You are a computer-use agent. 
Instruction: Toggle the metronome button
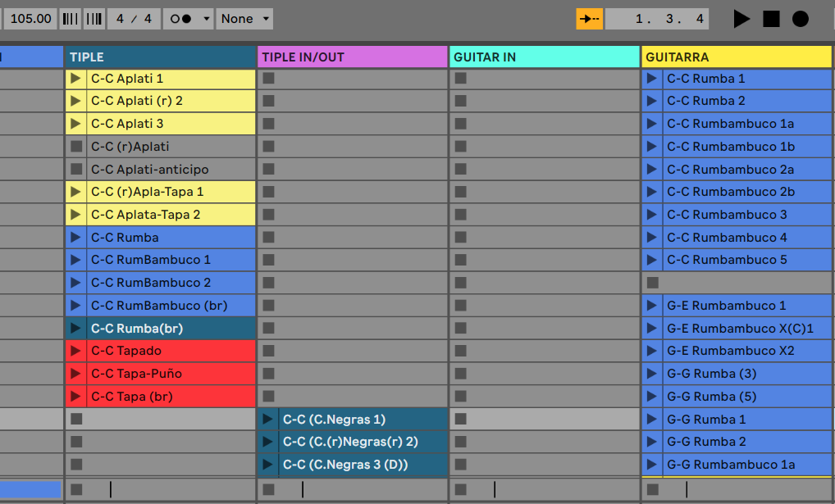click(181, 19)
